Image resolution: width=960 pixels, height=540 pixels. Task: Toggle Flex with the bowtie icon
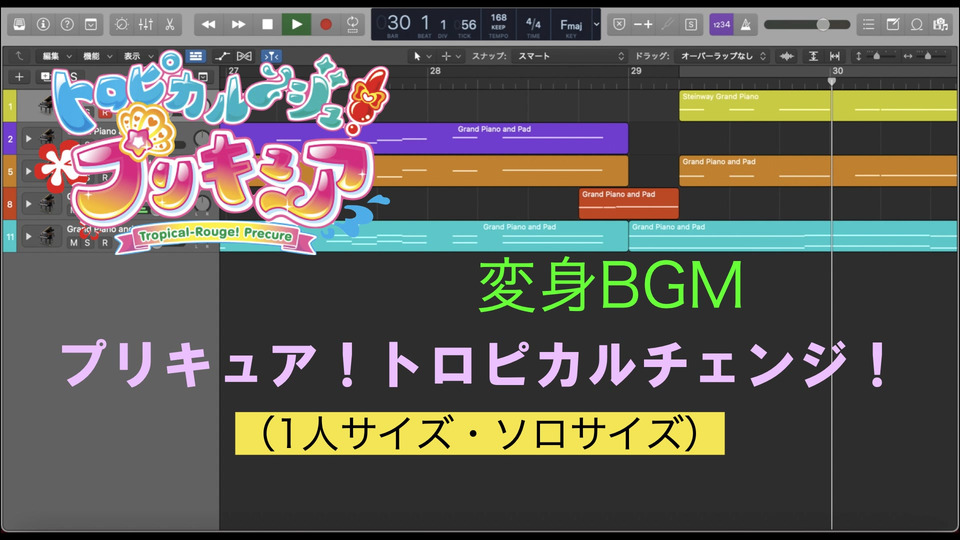tap(244, 56)
